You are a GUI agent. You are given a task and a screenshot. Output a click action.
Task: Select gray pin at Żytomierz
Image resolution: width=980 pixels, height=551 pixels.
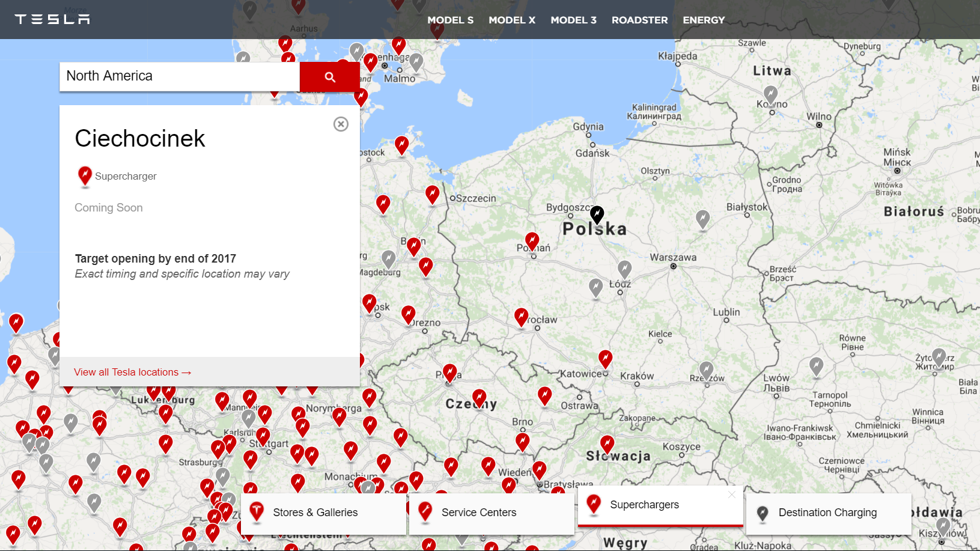pos(939,358)
